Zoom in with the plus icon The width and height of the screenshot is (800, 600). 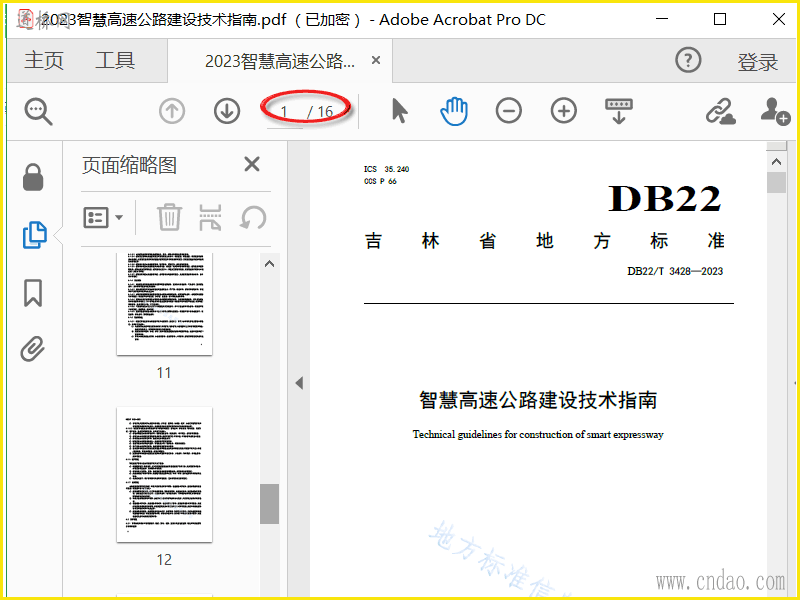(x=564, y=111)
